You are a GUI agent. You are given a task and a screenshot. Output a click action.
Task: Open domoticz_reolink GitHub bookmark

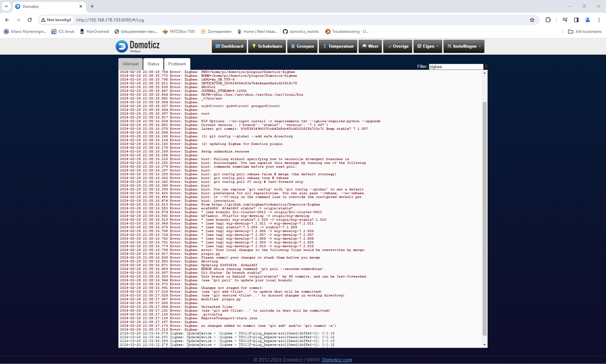pyautogui.click(x=301, y=32)
